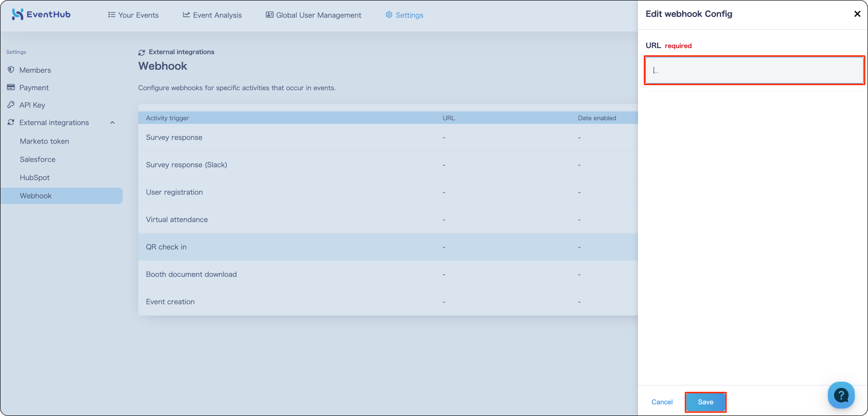Screen dimensions: 868x416
Task: Click the Global User Management card icon
Action: 270,15
